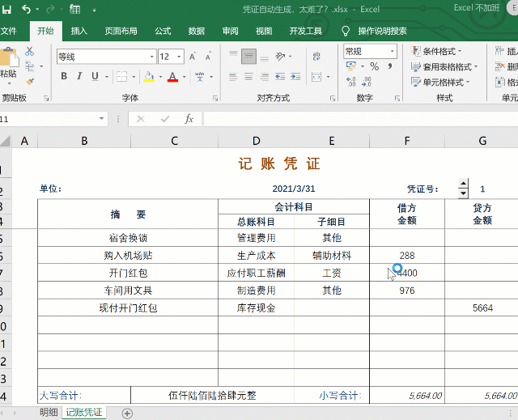Click in the formula bar input
This screenshot has width=518, height=420.
pos(361,119)
